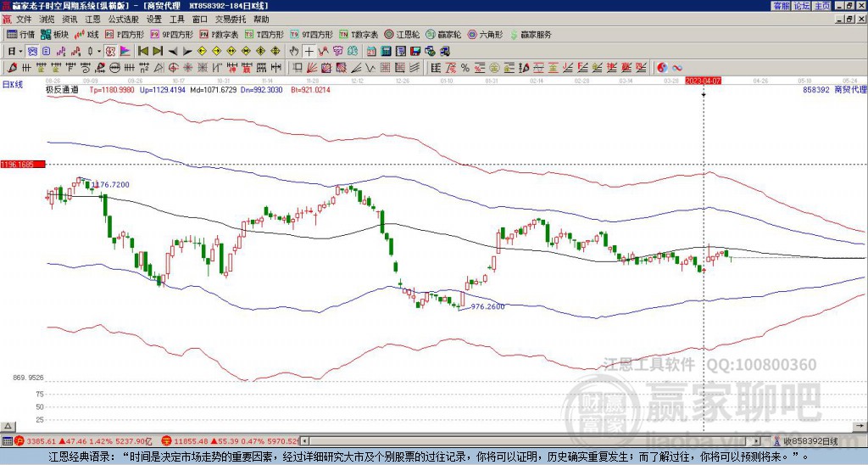This screenshot has height=465, width=868.
Task: Open the 文件 menu
Action: pos(24,20)
